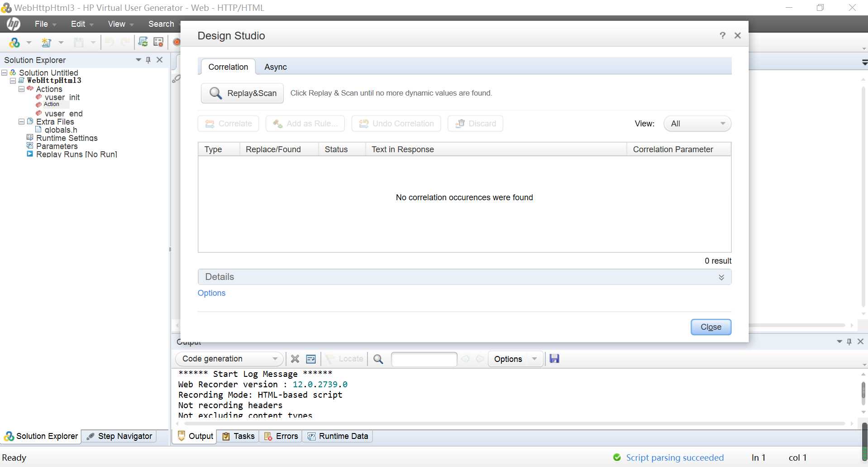
Task: Open the View All dropdown
Action: pos(697,124)
